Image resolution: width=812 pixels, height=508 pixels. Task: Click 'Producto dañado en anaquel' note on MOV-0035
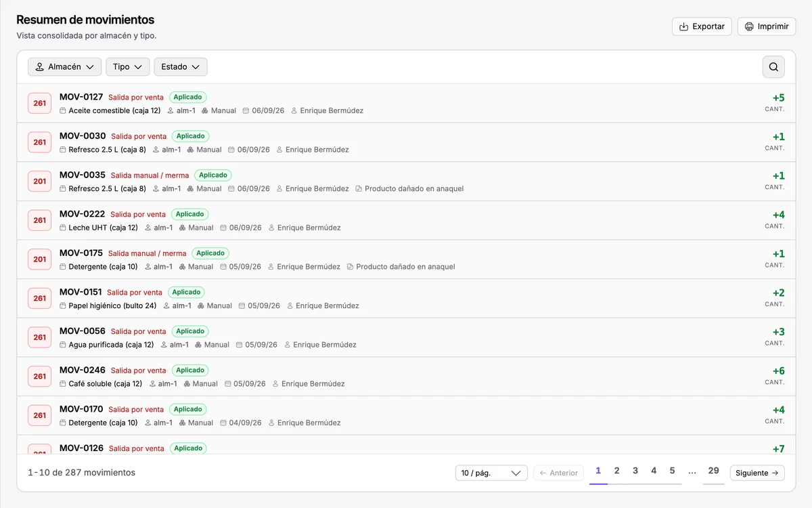[x=414, y=188]
